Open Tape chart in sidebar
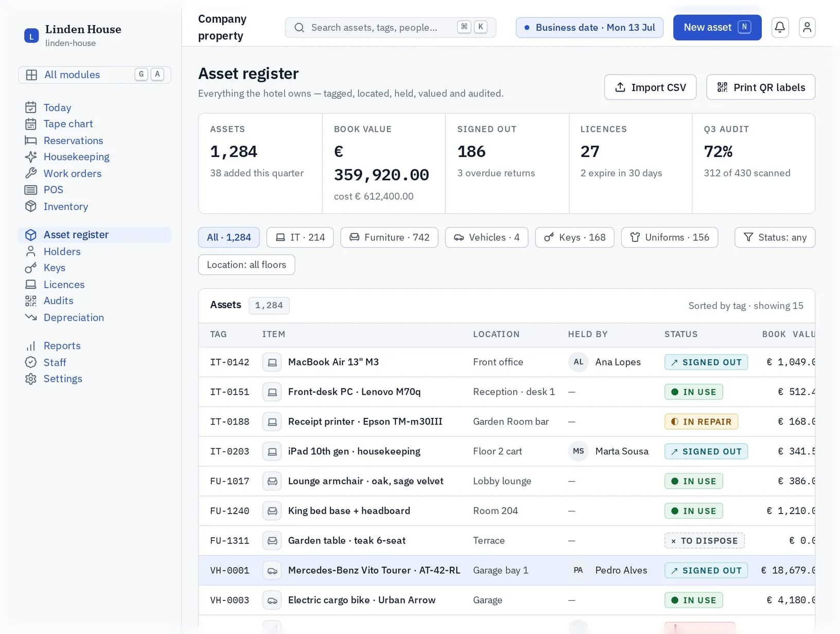The height and width of the screenshot is (634, 840). coord(95,124)
